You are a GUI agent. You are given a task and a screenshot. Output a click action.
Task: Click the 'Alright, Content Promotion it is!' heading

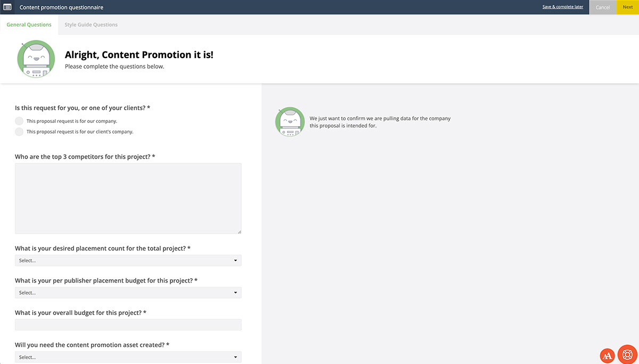[139, 55]
